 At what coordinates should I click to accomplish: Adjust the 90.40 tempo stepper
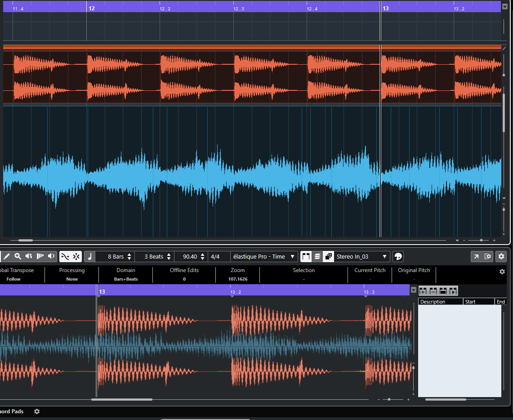tap(202, 256)
